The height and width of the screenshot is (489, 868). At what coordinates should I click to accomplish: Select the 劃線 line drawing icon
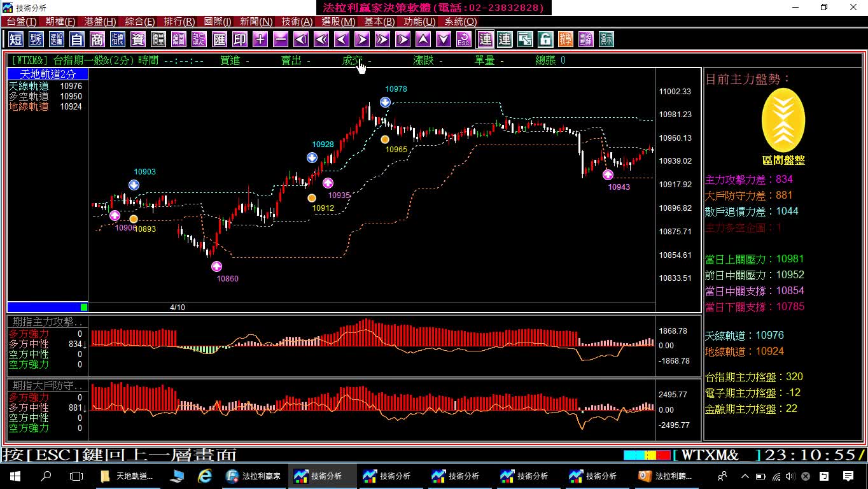(586, 39)
